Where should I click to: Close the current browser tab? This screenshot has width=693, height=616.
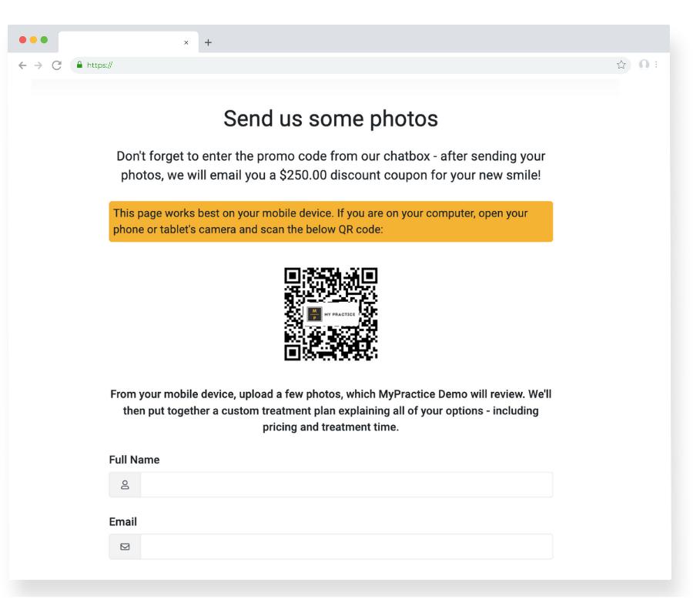tap(186, 43)
